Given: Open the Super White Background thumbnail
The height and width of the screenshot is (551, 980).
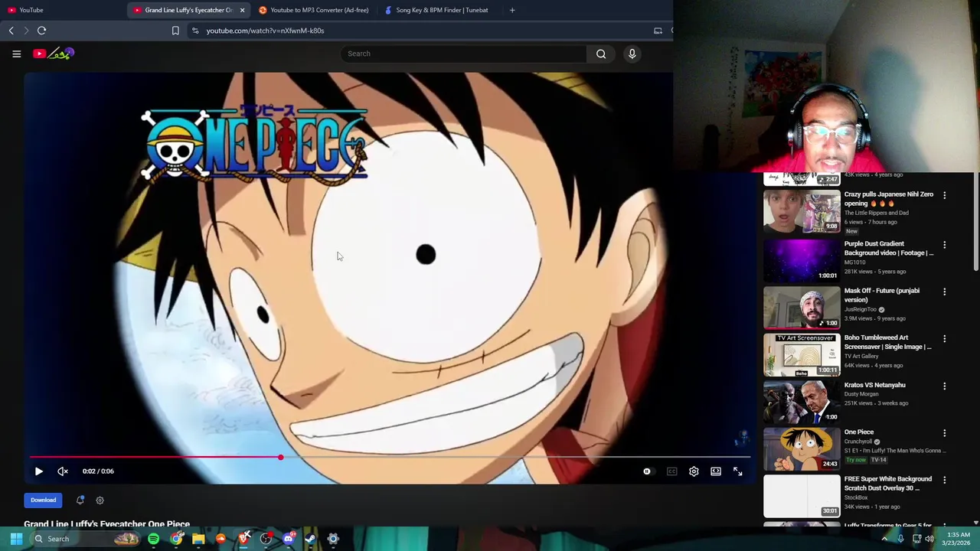Looking at the screenshot, I should pyautogui.click(x=802, y=496).
